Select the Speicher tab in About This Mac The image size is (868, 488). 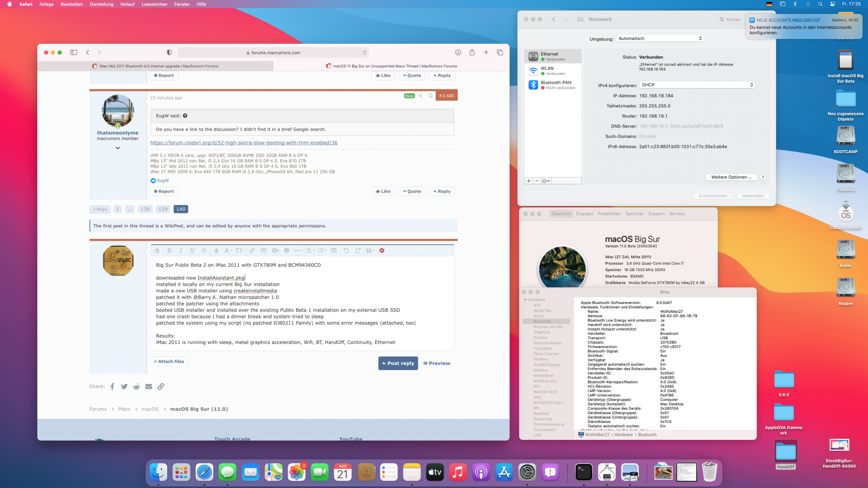click(635, 214)
